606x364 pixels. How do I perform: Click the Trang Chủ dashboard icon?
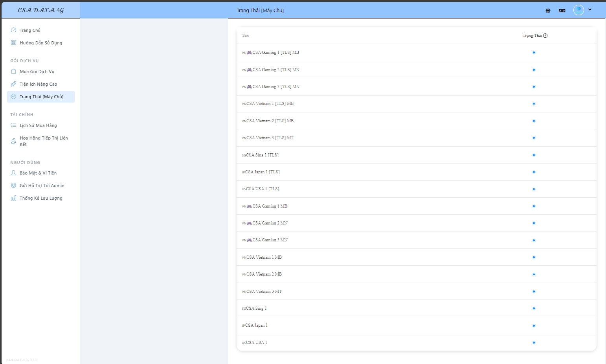click(x=14, y=30)
